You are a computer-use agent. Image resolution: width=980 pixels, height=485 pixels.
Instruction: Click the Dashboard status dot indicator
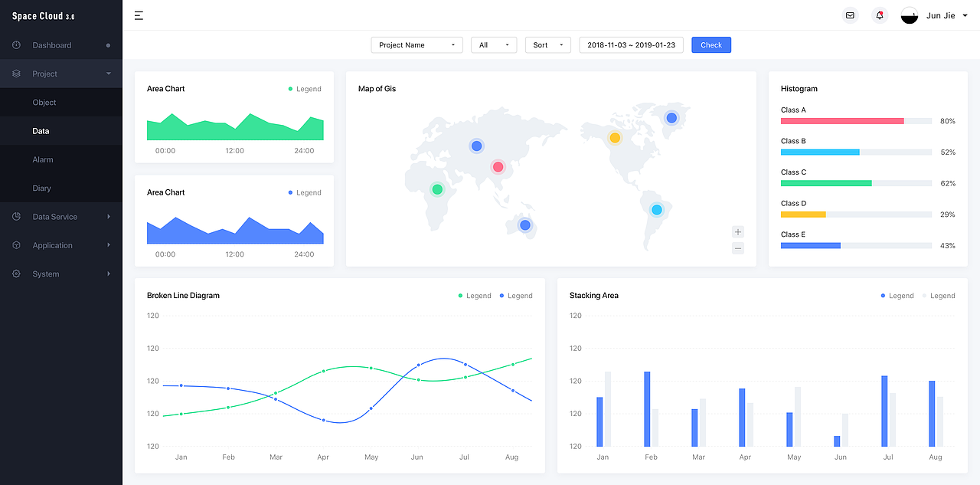(x=108, y=45)
